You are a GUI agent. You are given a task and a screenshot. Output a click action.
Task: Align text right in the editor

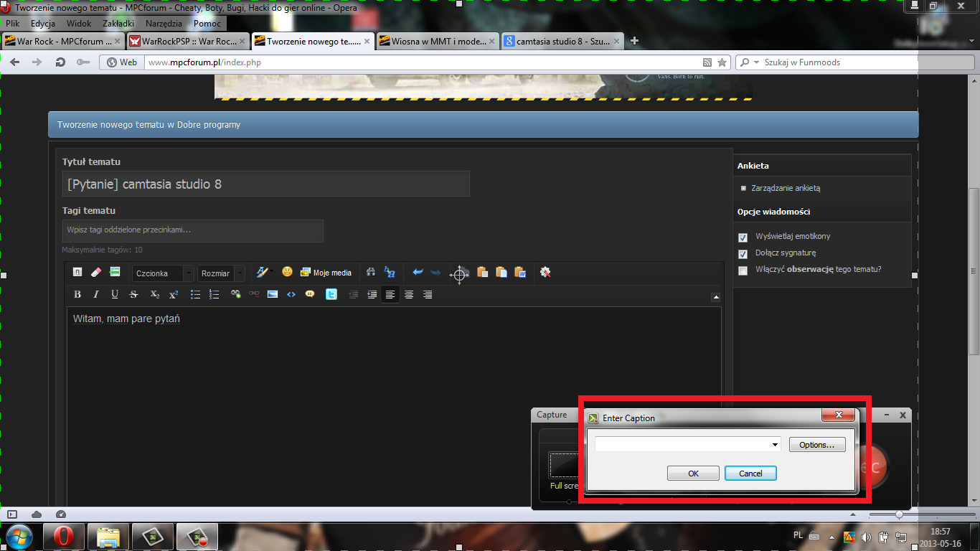point(428,295)
